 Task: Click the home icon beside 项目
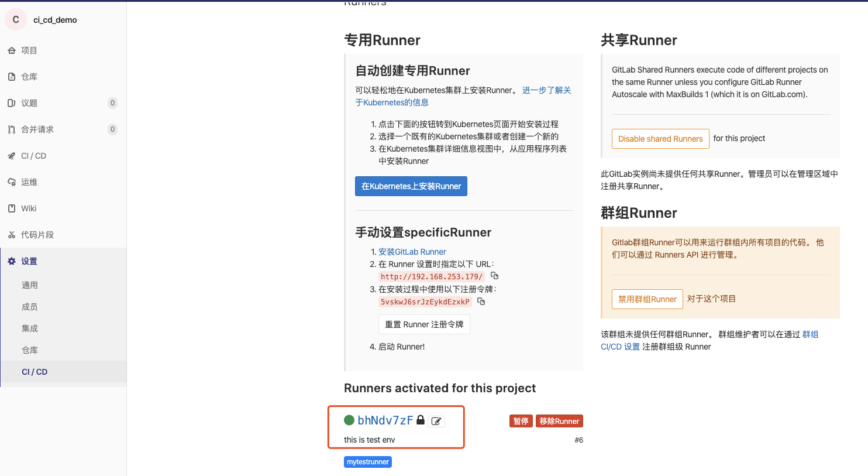pos(12,50)
